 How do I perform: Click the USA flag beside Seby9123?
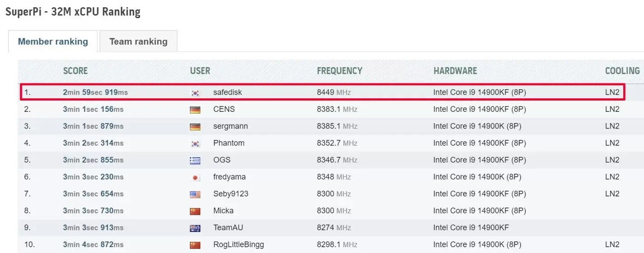pos(195,194)
